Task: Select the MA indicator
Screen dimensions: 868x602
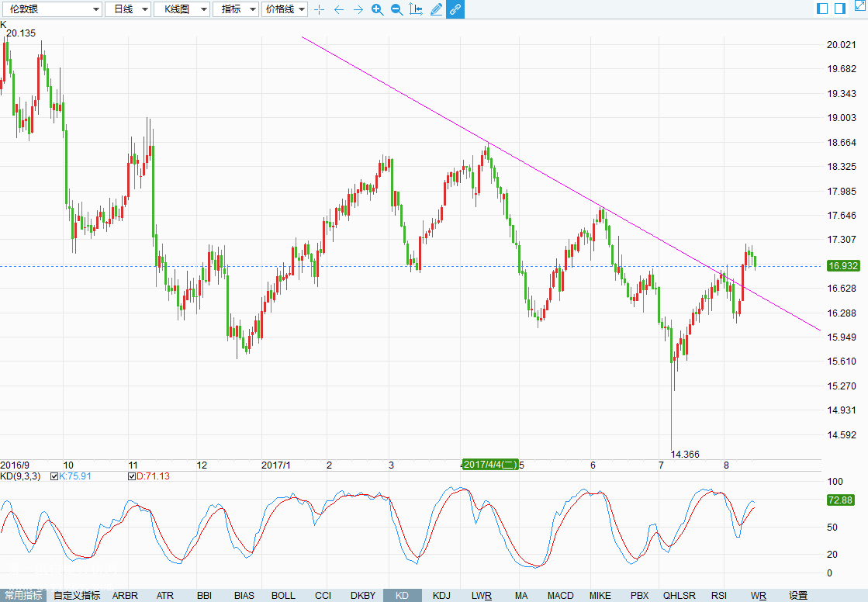Action: pyautogui.click(x=521, y=595)
